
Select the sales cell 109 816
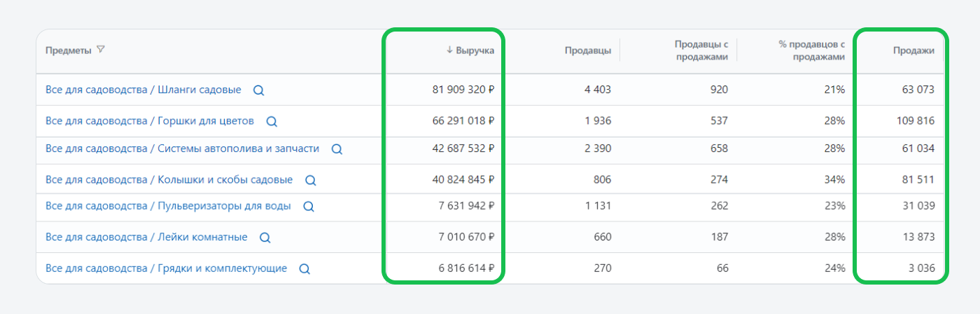915,121
